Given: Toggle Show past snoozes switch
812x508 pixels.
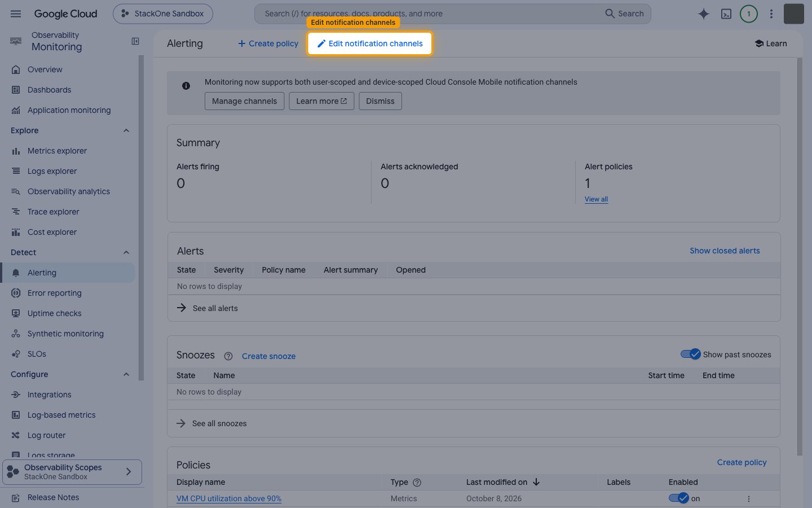Looking at the screenshot, I should 691,354.
